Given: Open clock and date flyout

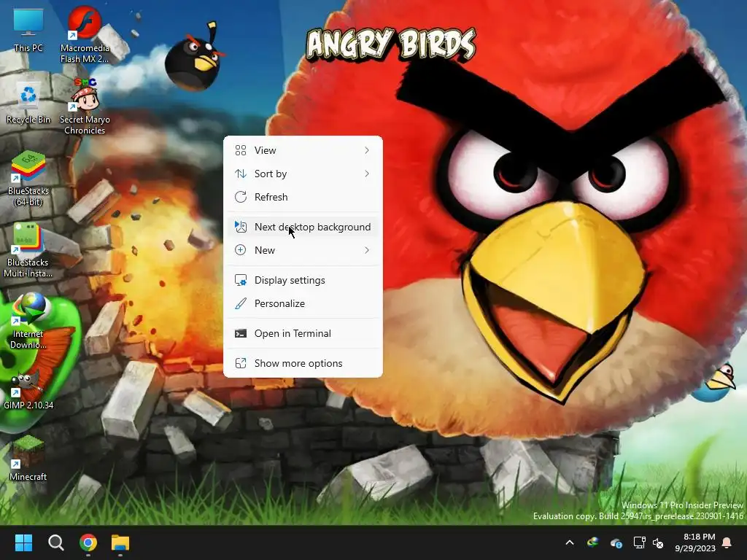Looking at the screenshot, I should (695, 542).
